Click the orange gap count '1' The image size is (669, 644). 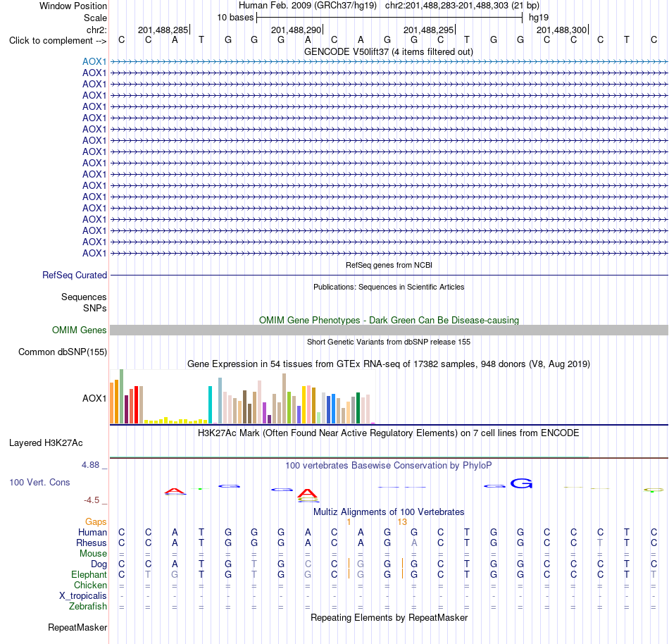coord(349,522)
